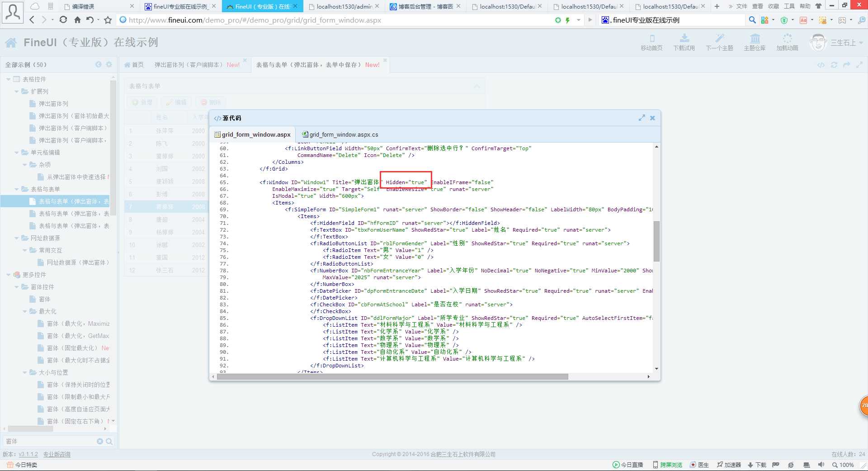Collapse the 表格与表单 folder
Viewport: 868px width, 471px height.
(17, 189)
